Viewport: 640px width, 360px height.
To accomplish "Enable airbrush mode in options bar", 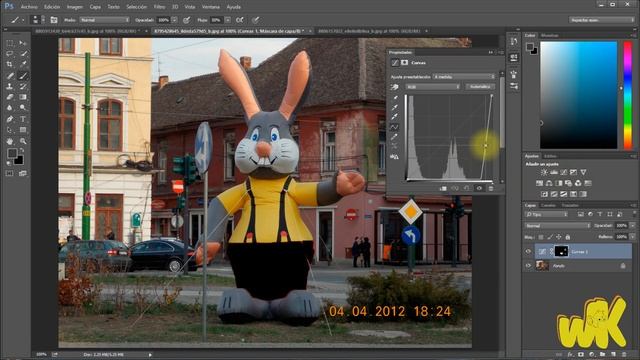I will point(240,20).
